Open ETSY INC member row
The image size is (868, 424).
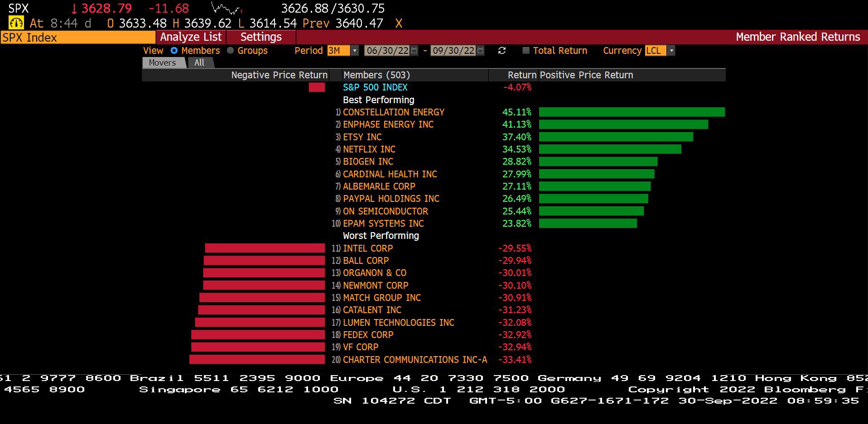pyautogui.click(x=362, y=137)
